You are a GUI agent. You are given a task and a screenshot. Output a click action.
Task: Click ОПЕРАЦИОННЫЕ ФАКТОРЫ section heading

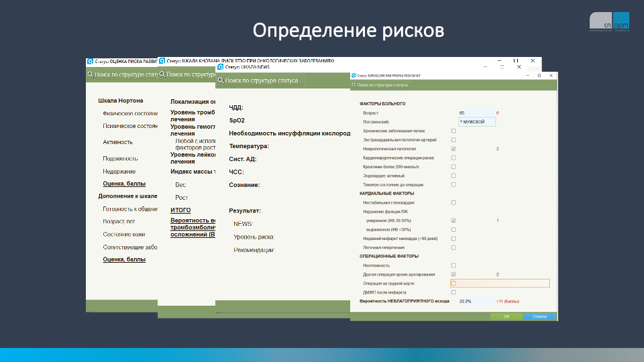(x=389, y=256)
